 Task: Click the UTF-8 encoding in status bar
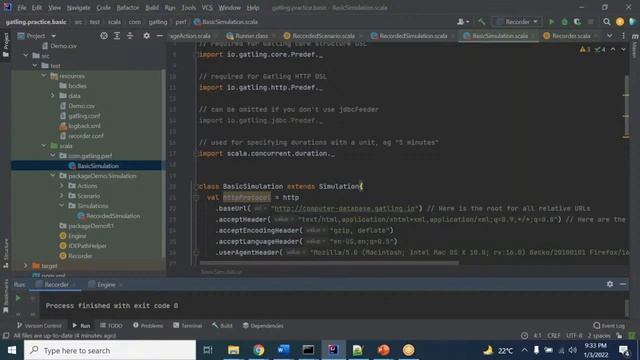(574, 336)
